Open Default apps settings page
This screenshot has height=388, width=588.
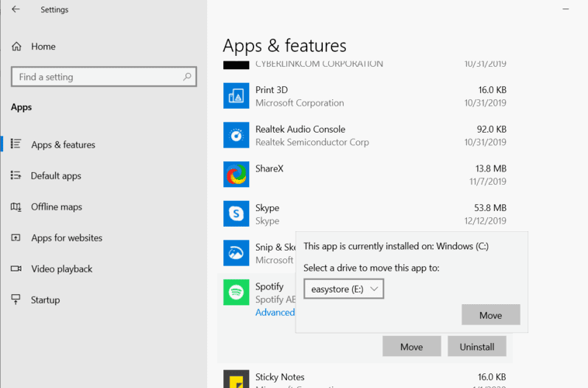[56, 176]
